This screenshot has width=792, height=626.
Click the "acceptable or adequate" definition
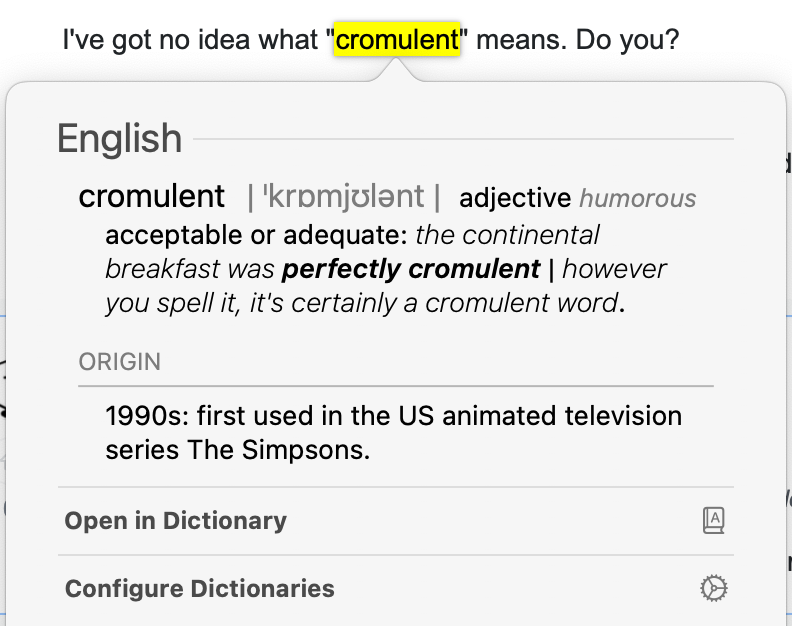point(256,236)
